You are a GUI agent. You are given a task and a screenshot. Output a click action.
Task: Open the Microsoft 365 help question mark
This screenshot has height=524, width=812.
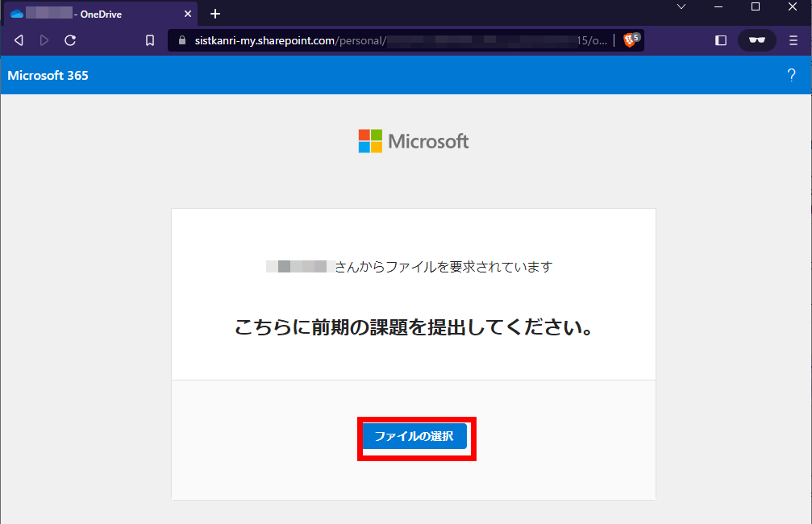[791, 76]
